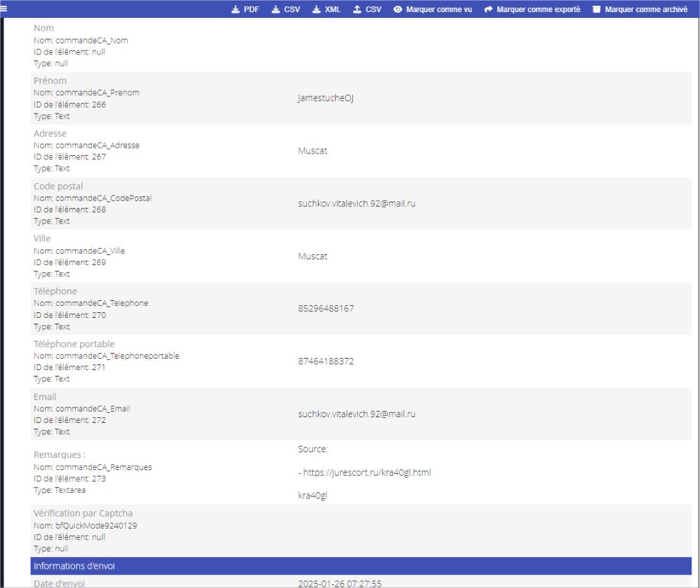
Task: Click 'Nom: commandeCA_Telephone' text
Action: (91, 303)
